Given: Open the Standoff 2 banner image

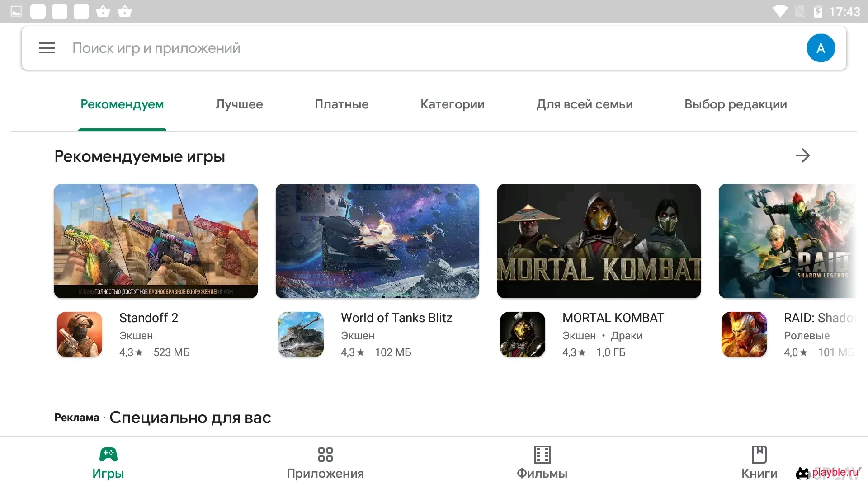Looking at the screenshot, I should pos(156,241).
